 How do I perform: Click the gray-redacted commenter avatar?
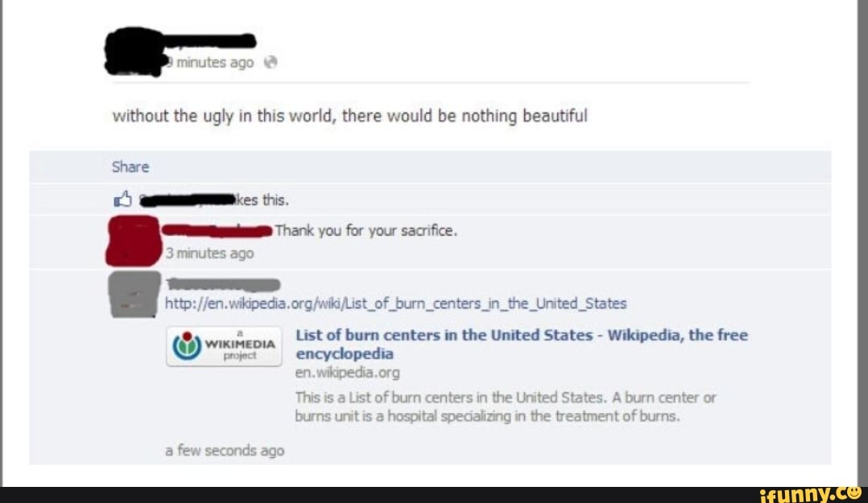[134, 295]
